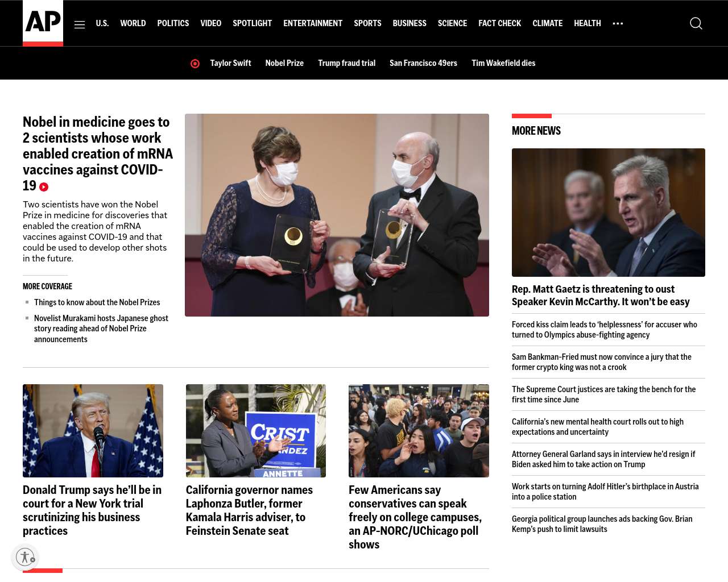Click the trending target icon

[x=195, y=64]
